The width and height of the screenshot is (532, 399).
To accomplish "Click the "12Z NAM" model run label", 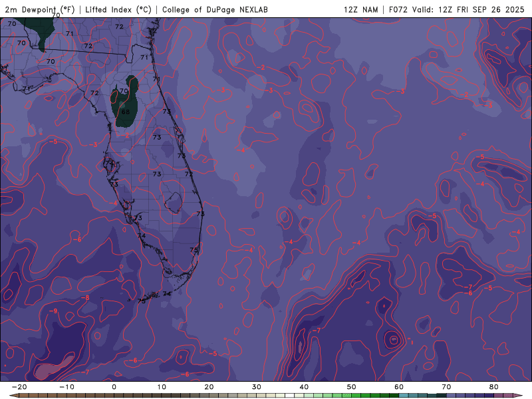I will point(360,10).
